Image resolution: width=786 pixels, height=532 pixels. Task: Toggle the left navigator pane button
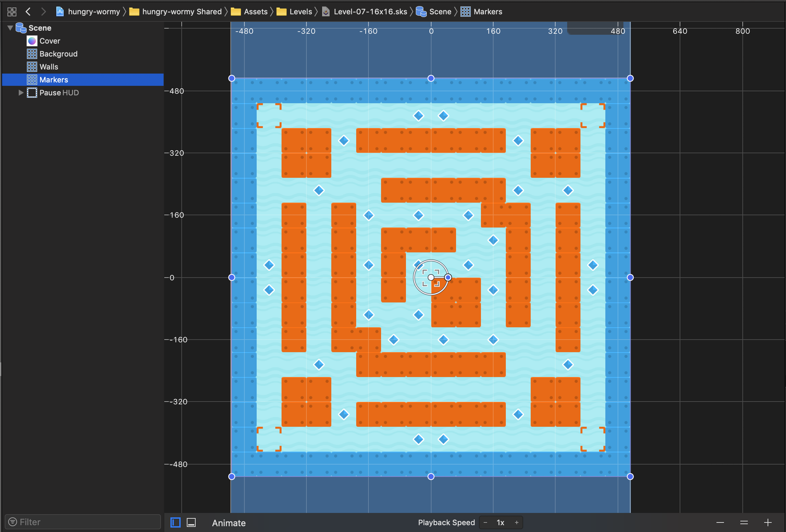(176, 522)
